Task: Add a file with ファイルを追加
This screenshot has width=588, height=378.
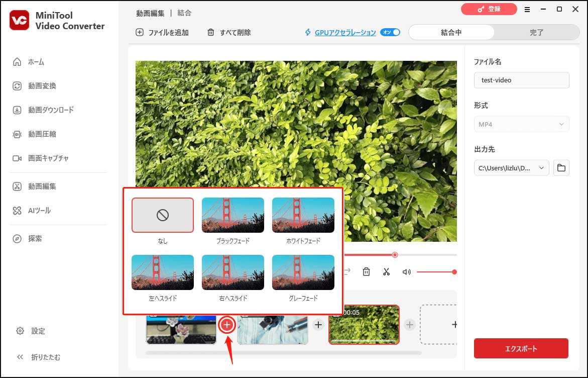Action: [x=162, y=33]
